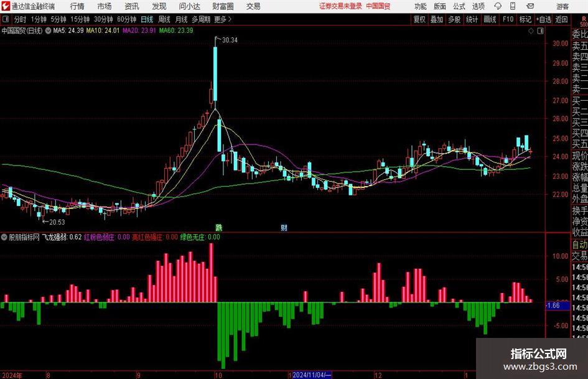Click the diamond icon above the chart

[531, 31]
